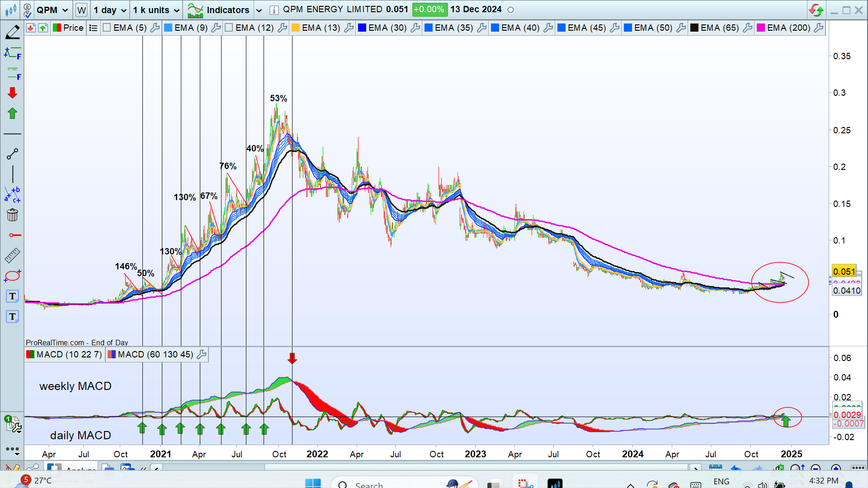This screenshot has width=868, height=488.
Task: Click the 0.0410 price axis label
Action: (x=847, y=291)
